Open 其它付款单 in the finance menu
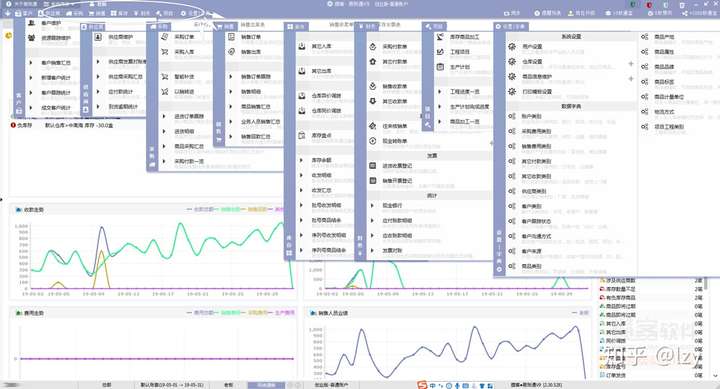Viewport: 720px width, 389px height. [394, 62]
